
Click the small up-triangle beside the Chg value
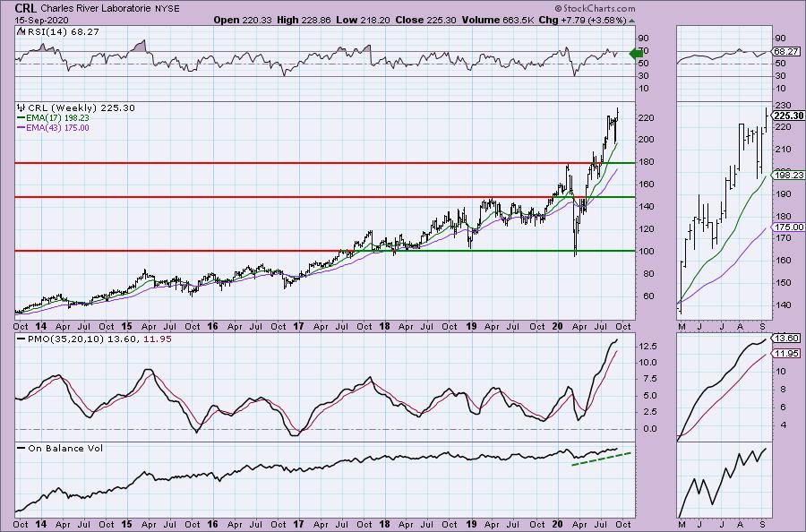coord(631,21)
